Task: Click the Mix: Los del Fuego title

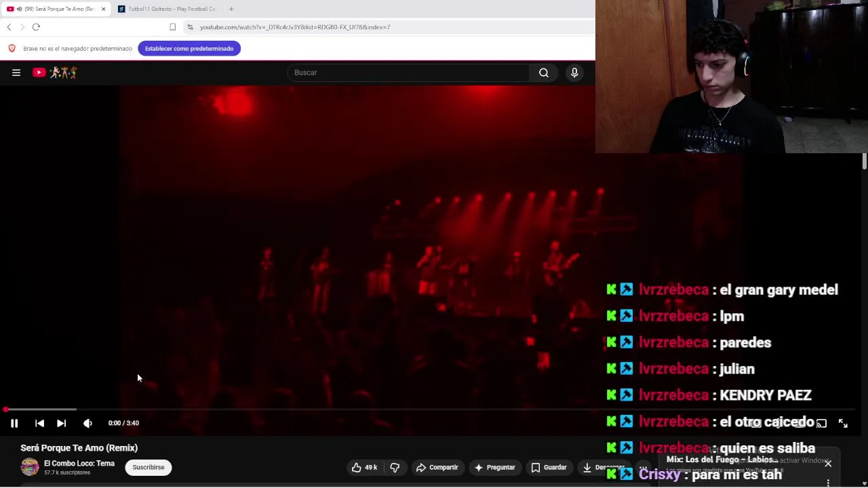Action: (722, 460)
